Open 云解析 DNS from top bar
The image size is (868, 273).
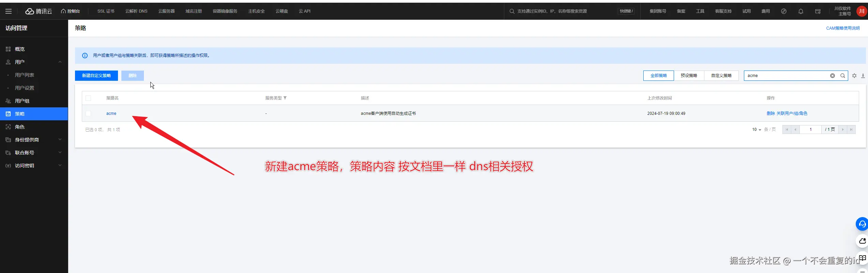click(x=136, y=11)
